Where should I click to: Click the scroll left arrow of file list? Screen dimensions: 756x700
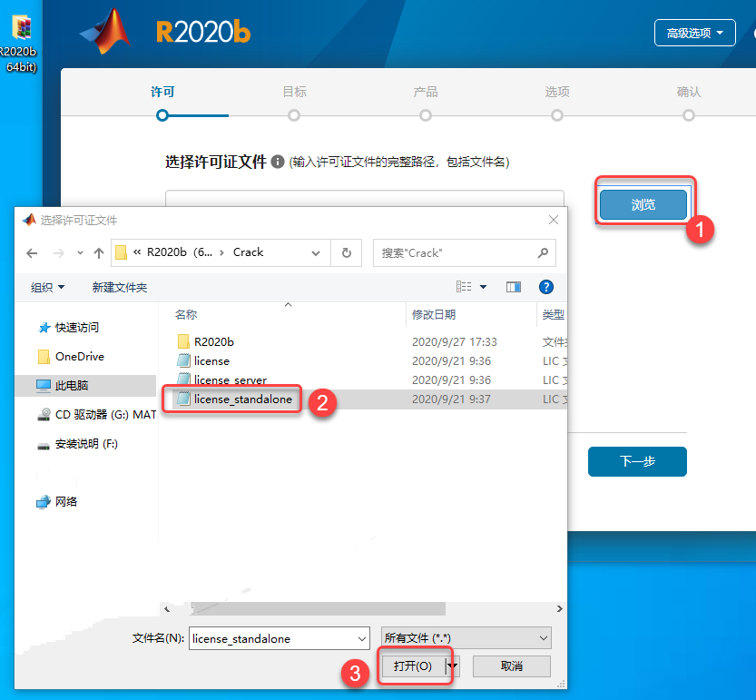tap(167, 609)
